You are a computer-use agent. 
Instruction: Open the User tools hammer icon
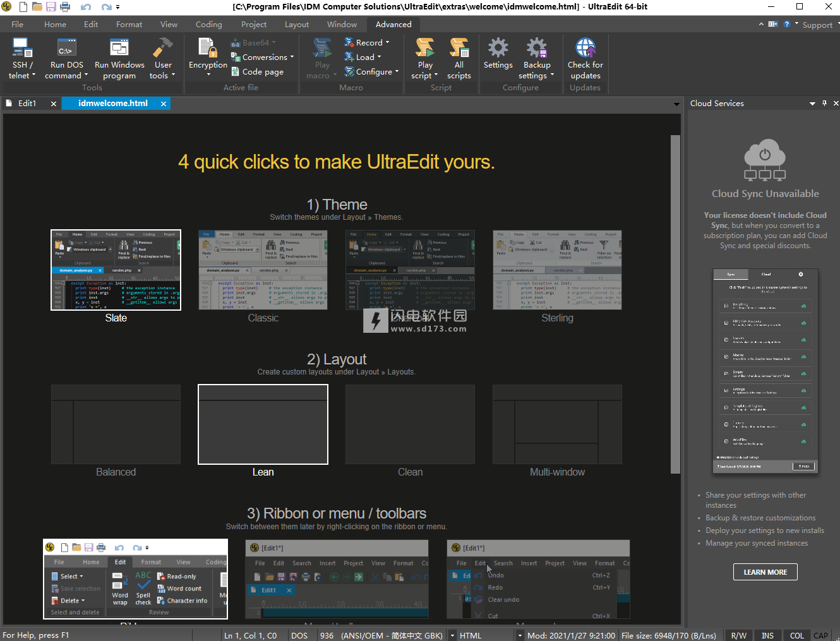click(162, 49)
